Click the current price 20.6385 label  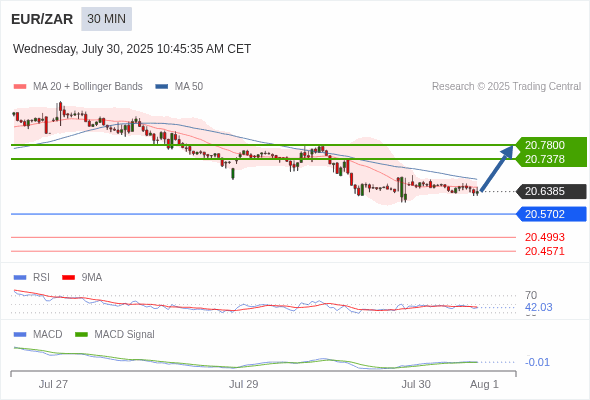click(552, 192)
